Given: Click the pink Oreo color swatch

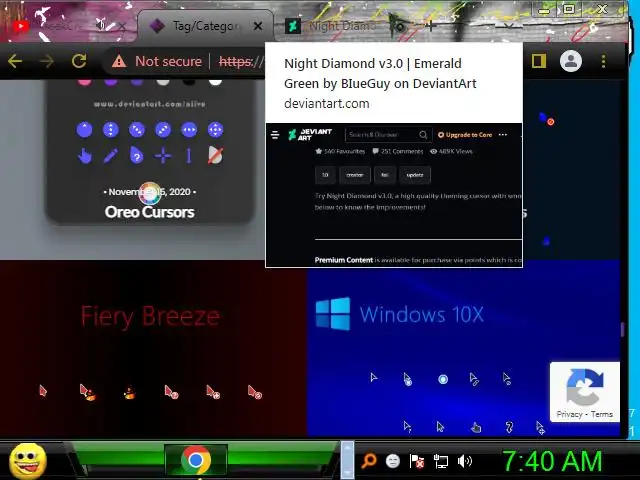Looking at the screenshot, I should pos(84,82).
